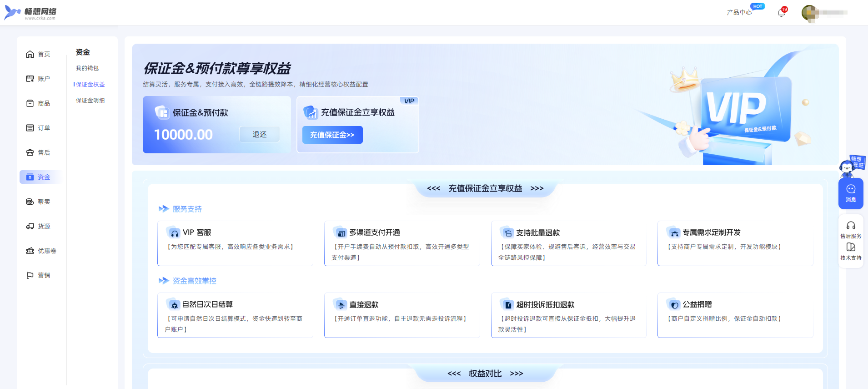Open the 产品中心 menu

739,13
